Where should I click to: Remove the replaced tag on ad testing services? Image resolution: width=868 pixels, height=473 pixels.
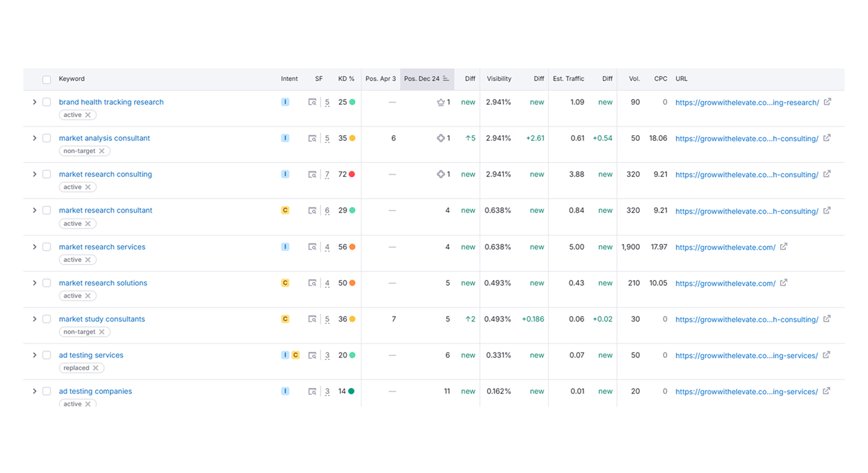pyautogui.click(x=96, y=368)
